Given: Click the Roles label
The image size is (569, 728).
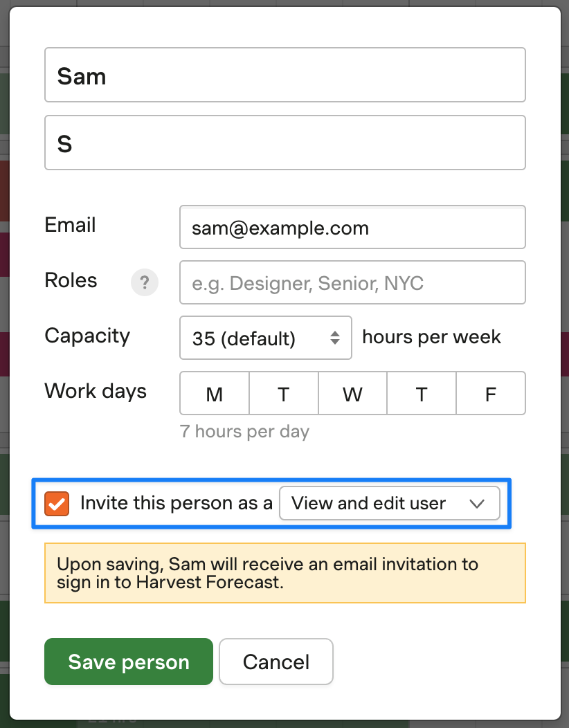Looking at the screenshot, I should pos(71,280).
